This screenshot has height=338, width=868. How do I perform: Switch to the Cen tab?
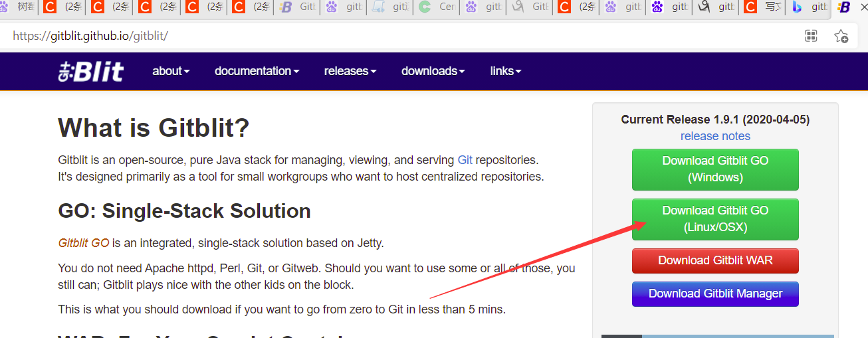tap(437, 7)
